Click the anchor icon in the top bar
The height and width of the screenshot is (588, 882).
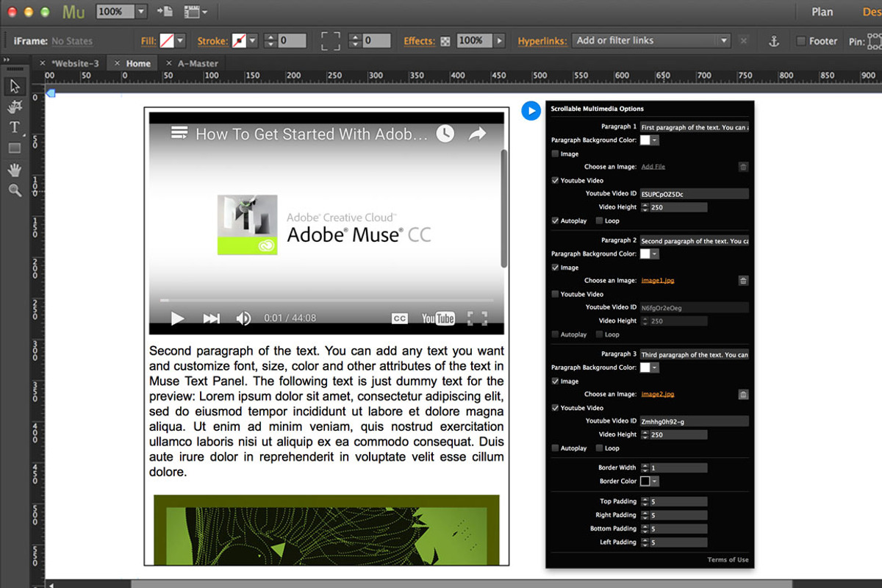(x=775, y=41)
